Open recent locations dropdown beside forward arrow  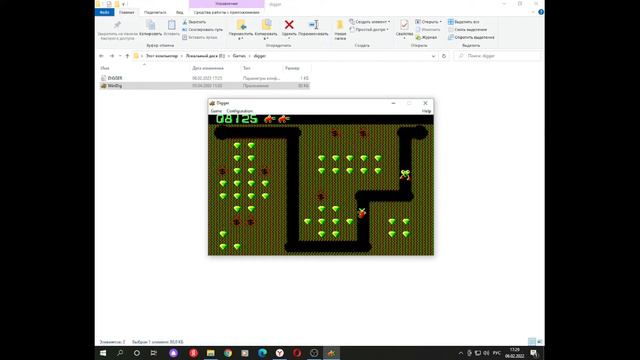(x=120, y=56)
